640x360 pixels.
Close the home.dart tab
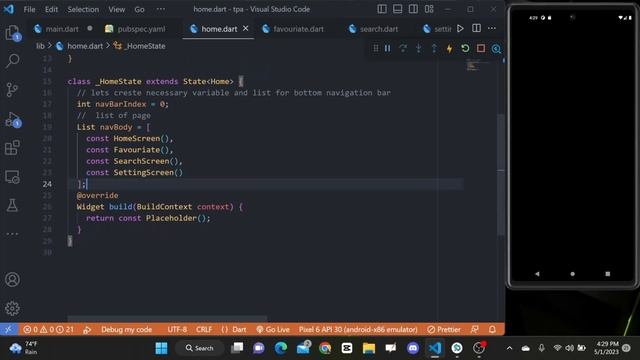coord(246,29)
